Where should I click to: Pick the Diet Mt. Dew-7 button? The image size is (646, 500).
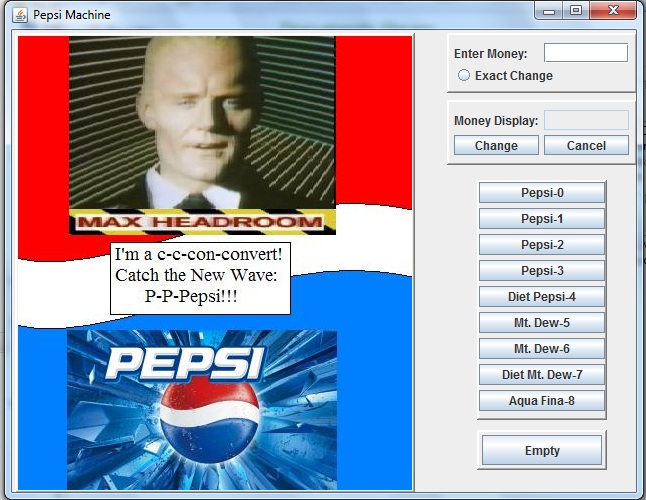click(542, 374)
